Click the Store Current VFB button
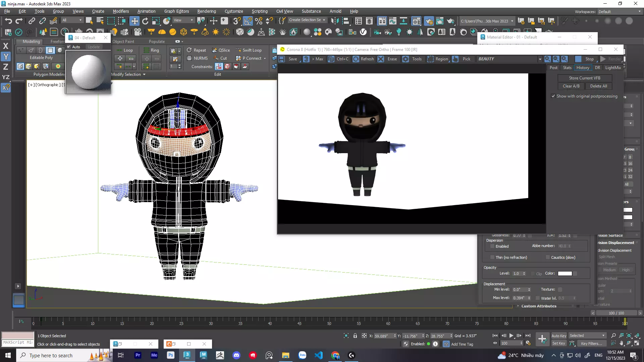This screenshot has width=644, height=362. pos(585,78)
